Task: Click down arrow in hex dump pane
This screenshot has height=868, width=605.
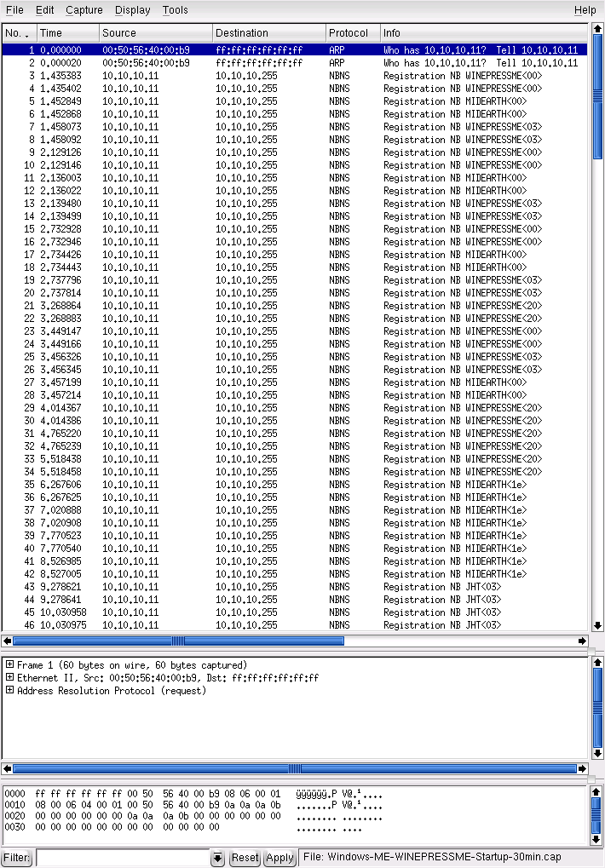Action: tap(597, 839)
